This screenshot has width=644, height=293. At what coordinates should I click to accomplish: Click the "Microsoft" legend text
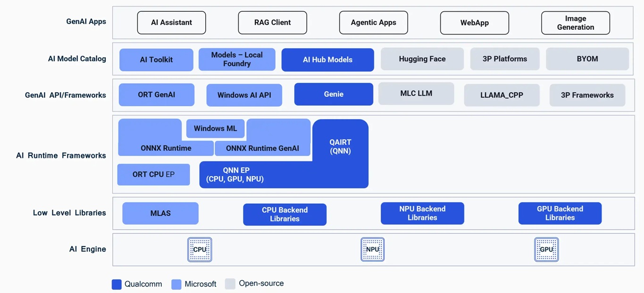[x=201, y=284]
